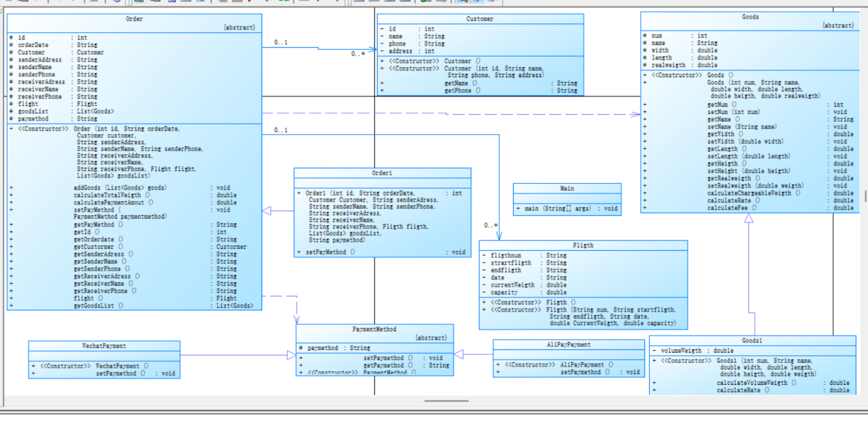The image size is (868, 432).
Task: Click calculatePaymentAmout operation in Order
Action: (x=123, y=202)
